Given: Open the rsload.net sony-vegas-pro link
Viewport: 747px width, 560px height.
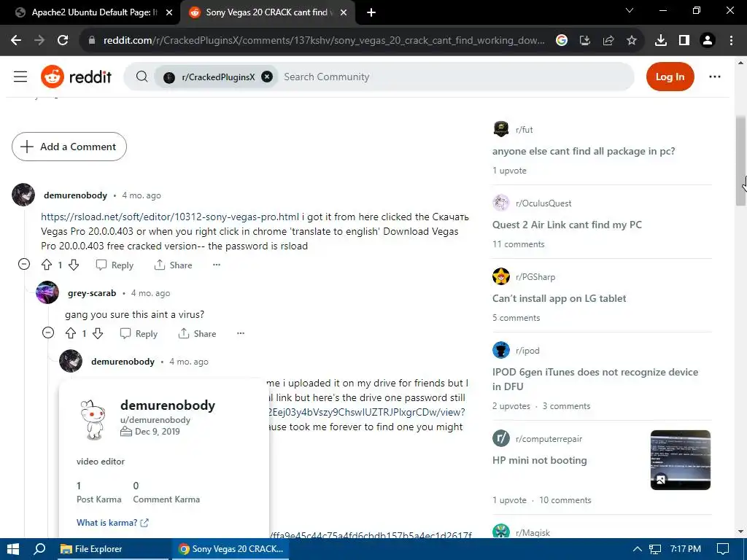Looking at the screenshot, I should tap(170, 217).
